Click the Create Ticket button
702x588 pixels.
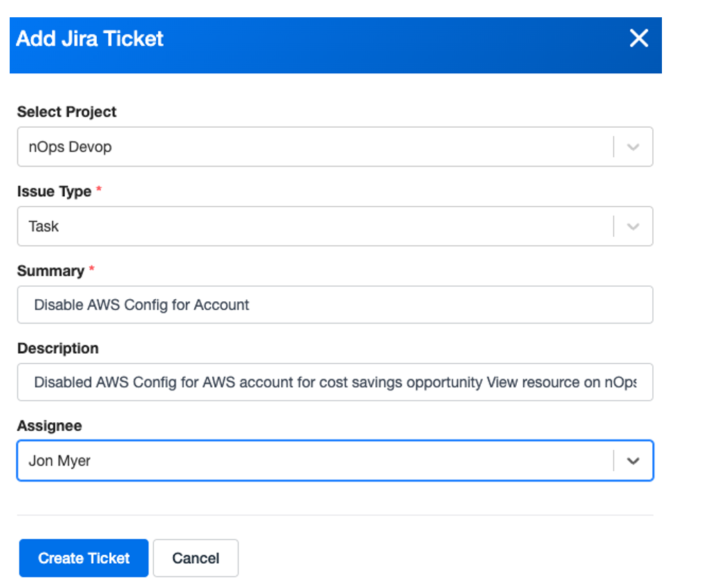click(x=84, y=558)
